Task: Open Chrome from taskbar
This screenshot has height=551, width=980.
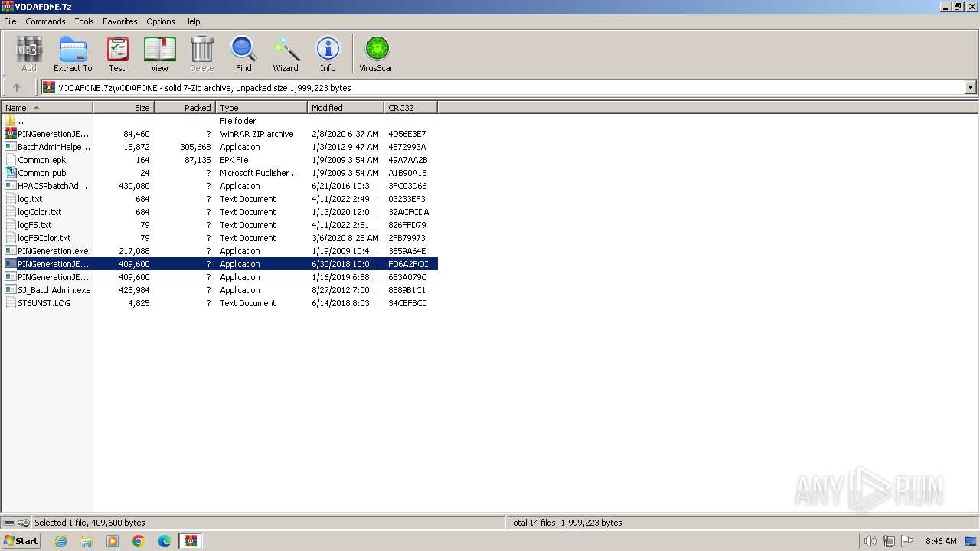Action: coord(139,541)
